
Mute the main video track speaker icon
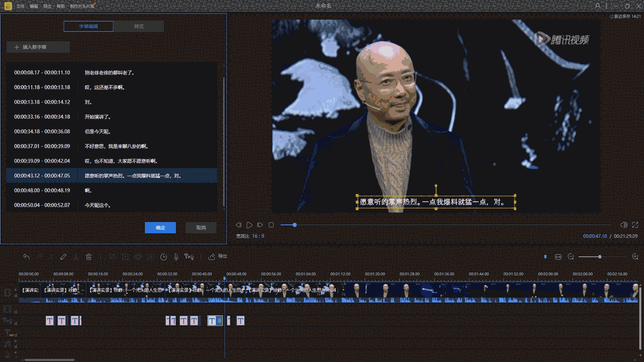pos(16,290)
